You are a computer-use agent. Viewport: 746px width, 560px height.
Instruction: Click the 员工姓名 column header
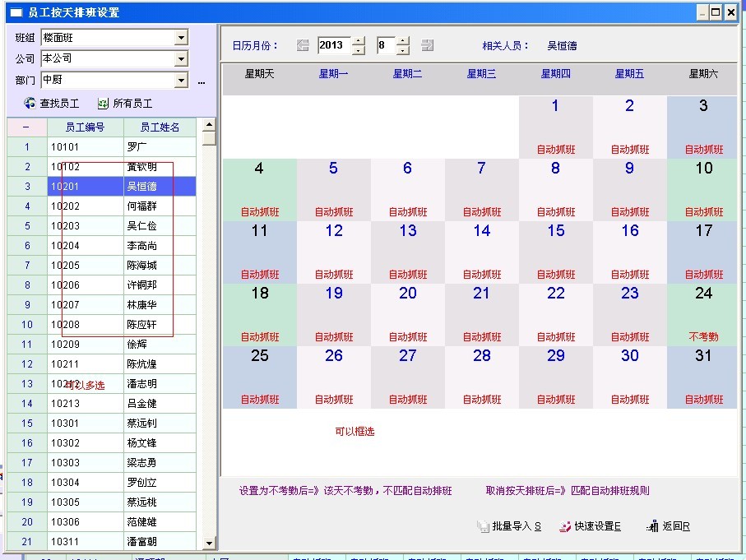coord(160,127)
